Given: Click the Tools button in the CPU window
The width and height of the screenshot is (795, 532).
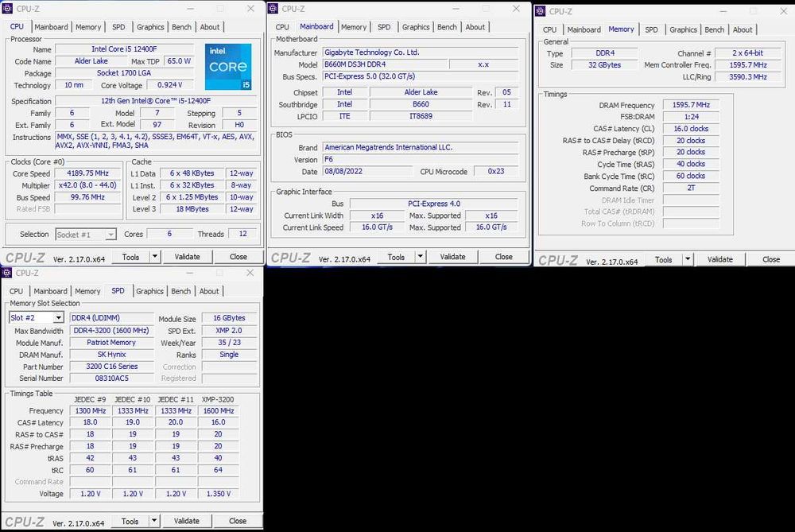Looking at the screenshot, I should tap(131, 257).
